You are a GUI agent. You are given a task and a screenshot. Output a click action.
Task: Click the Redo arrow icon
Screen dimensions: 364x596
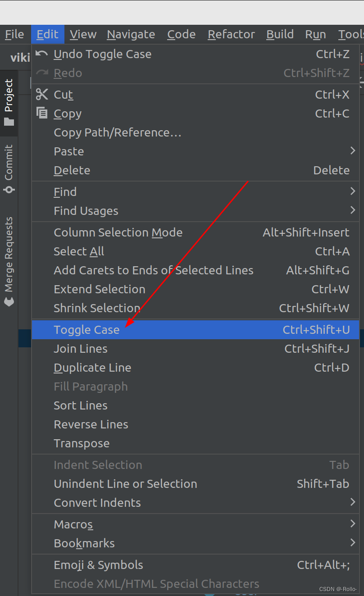pos(42,72)
